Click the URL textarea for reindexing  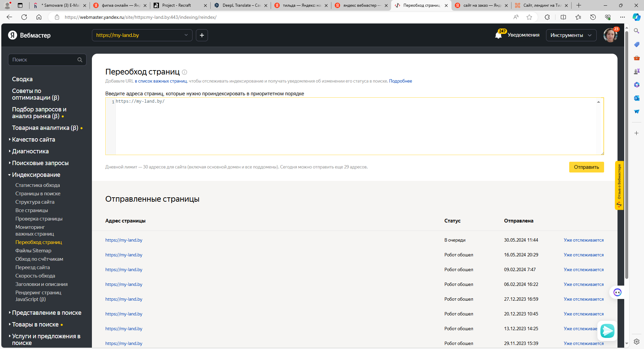click(x=355, y=127)
